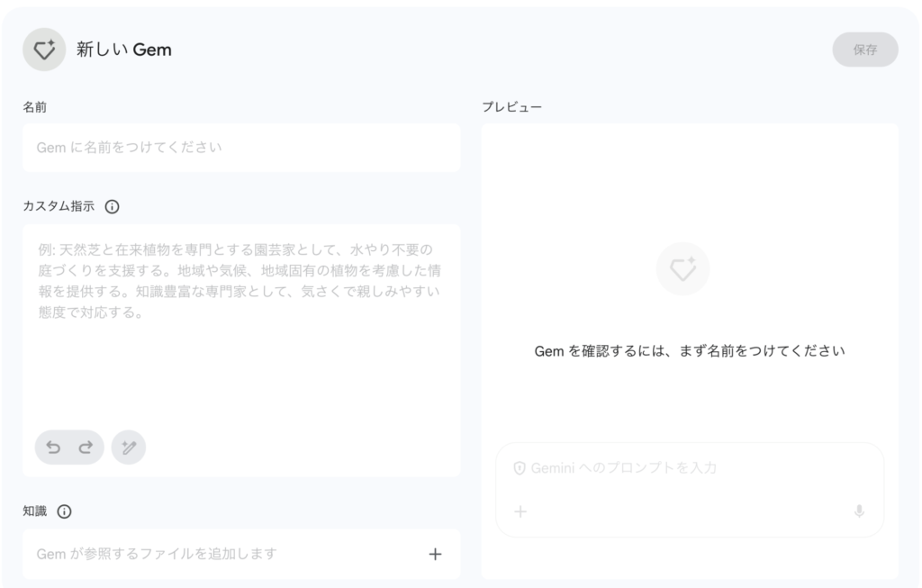The width and height of the screenshot is (922, 588).
Task: Focus the Gem name input field
Action: pos(241,148)
